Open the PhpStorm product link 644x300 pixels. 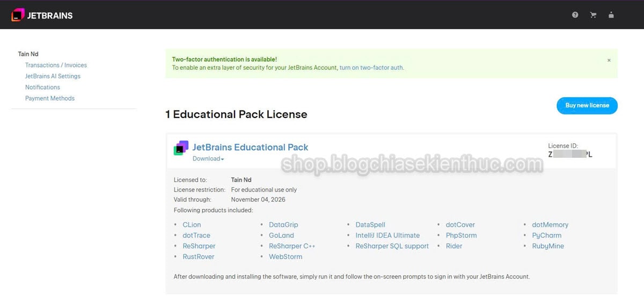point(462,236)
